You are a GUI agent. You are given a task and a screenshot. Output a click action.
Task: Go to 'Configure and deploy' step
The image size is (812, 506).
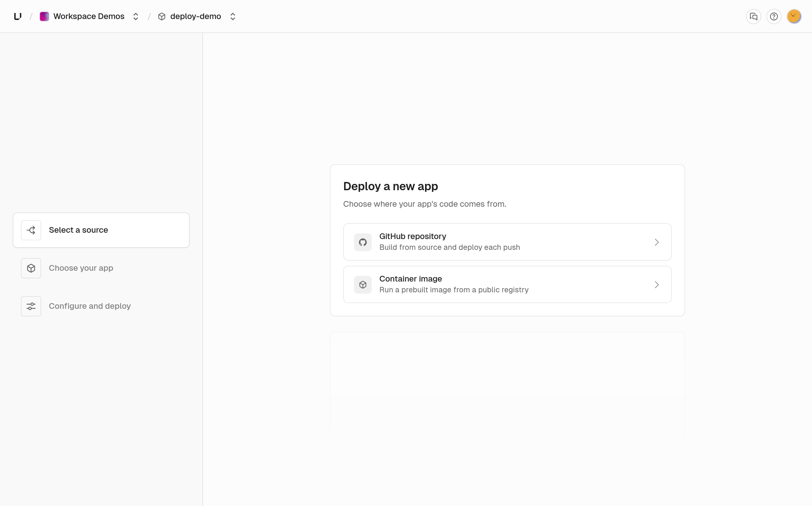[101, 306]
